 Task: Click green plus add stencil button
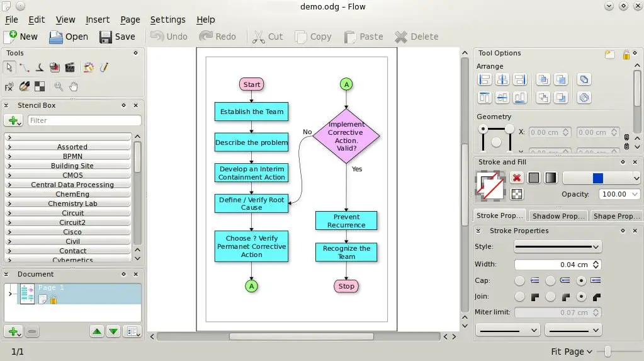pos(13,120)
